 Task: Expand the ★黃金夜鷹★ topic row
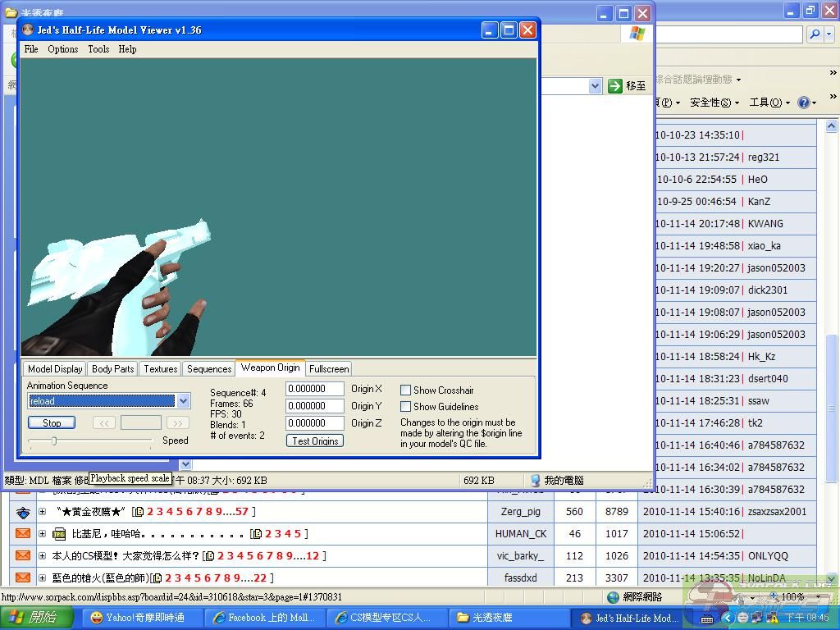click(43, 512)
